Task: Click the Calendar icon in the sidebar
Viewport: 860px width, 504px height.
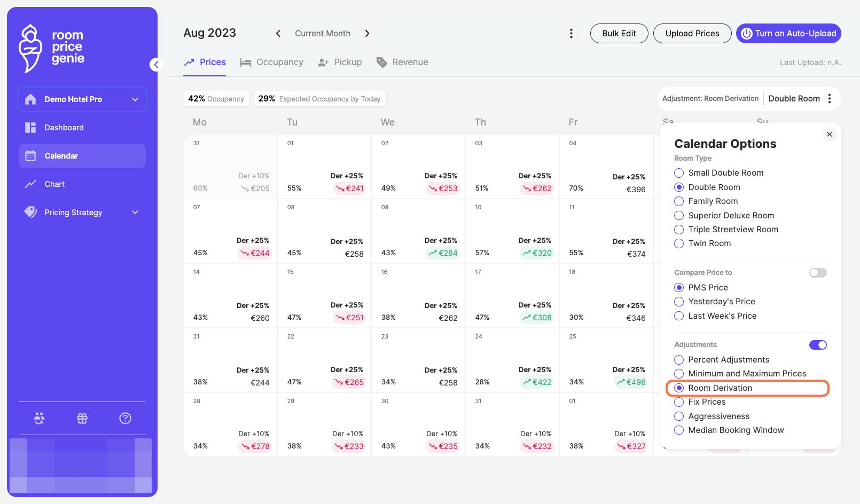Action: (x=30, y=156)
